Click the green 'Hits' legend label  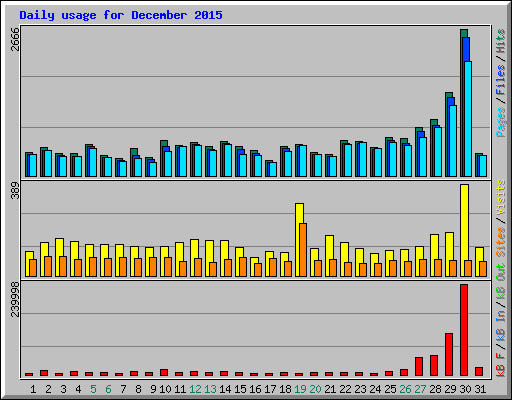[x=501, y=41]
